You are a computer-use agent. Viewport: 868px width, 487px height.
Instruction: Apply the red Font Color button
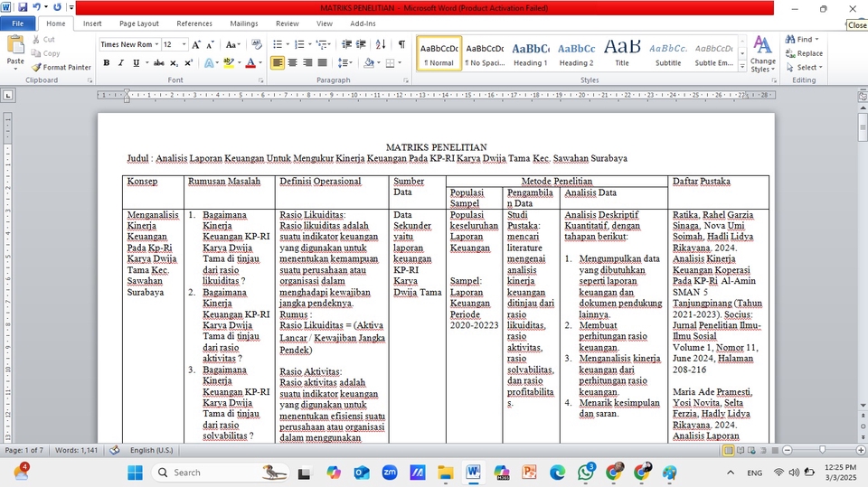click(x=250, y=63)
